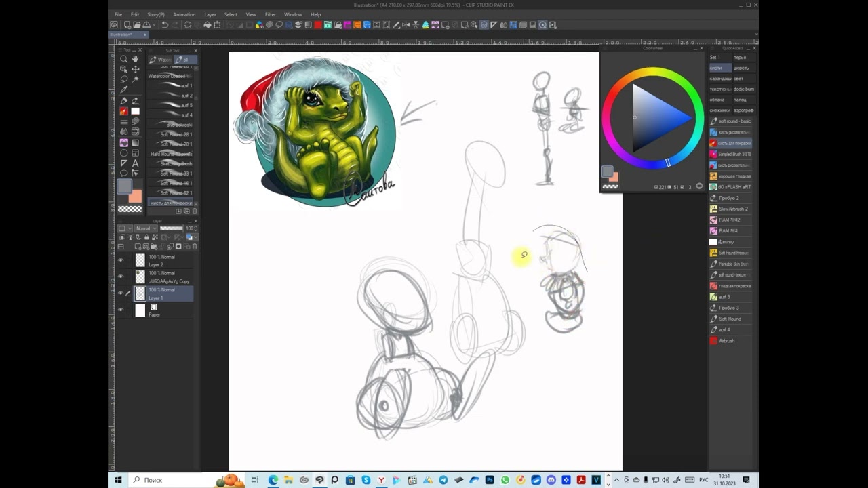Viewport: 868px width, 488px height.
Task: Open the Filter menu
Action: [270, 14]
